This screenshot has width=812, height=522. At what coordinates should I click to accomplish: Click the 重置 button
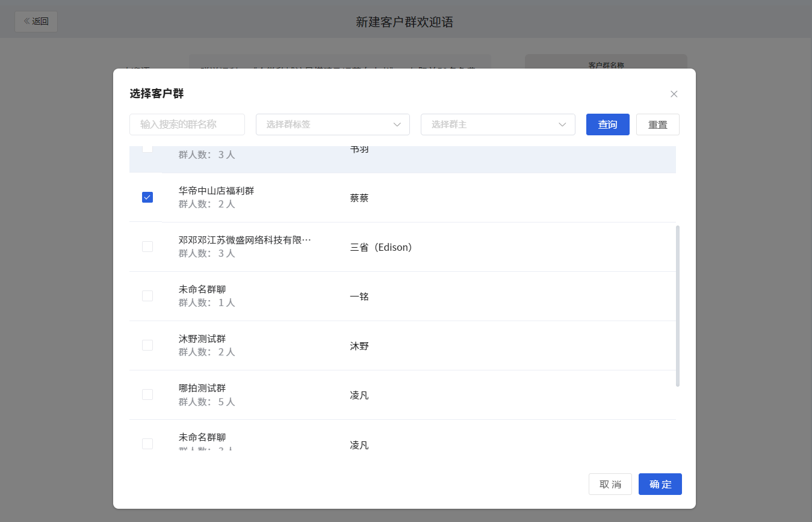pos(658,124)
